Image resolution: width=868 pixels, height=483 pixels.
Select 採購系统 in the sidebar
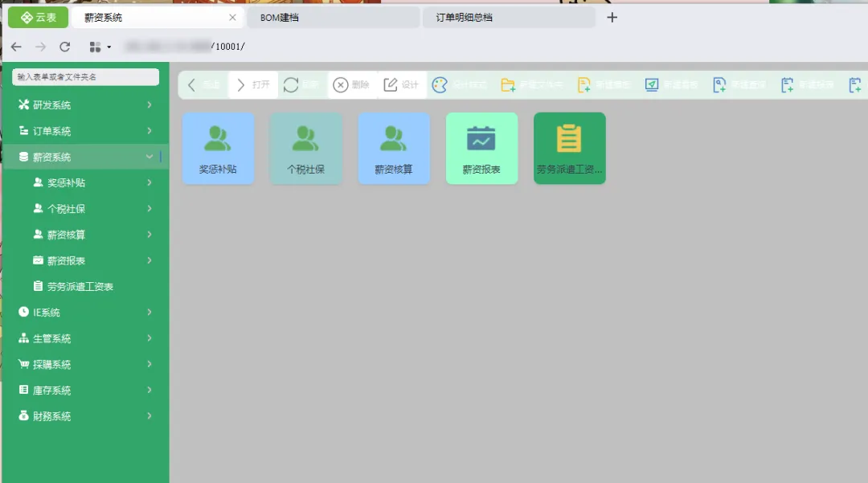pos(86,364)
